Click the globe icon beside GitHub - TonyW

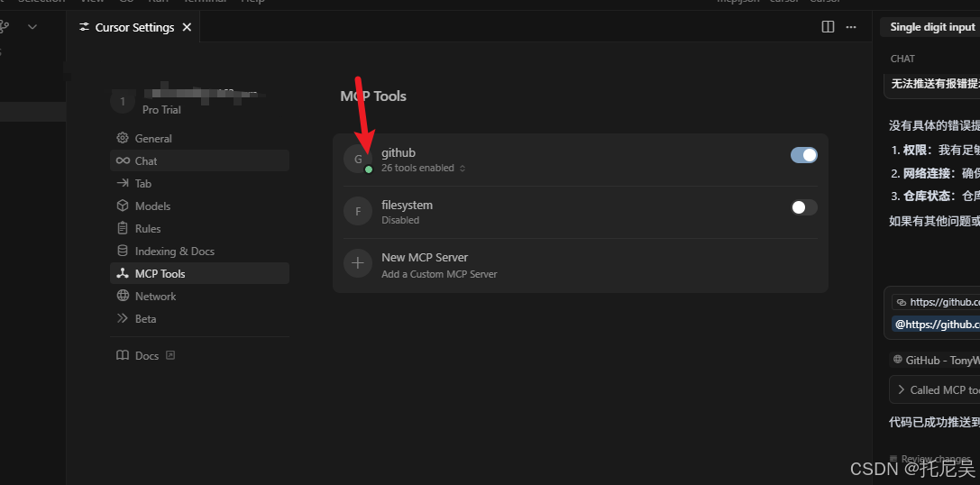click(898, 360)
